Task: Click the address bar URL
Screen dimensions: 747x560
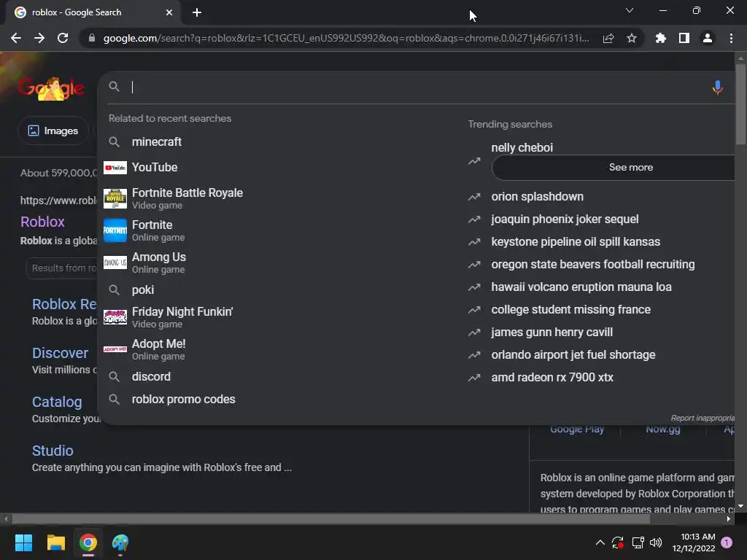Action: [346, 38]
